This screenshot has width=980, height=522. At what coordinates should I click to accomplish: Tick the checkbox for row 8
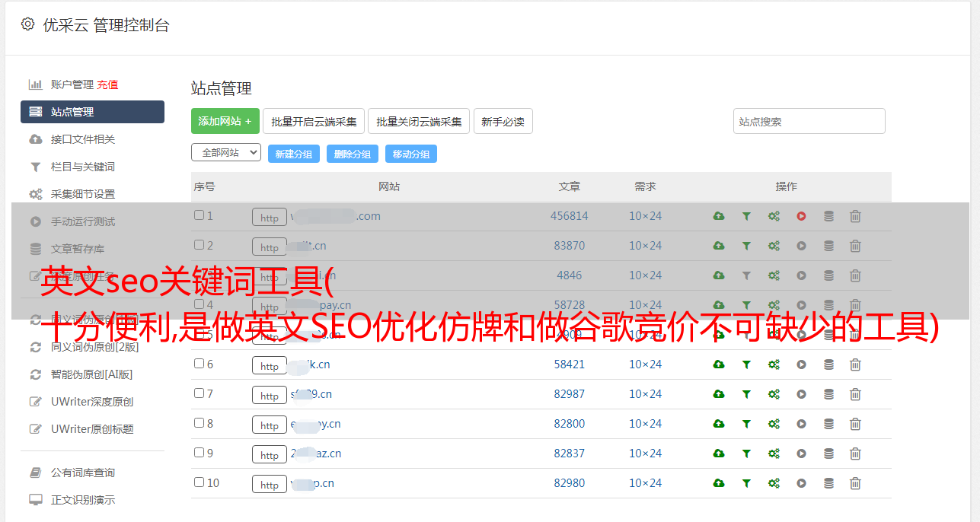pyautogui.click(x=199, y=423)
